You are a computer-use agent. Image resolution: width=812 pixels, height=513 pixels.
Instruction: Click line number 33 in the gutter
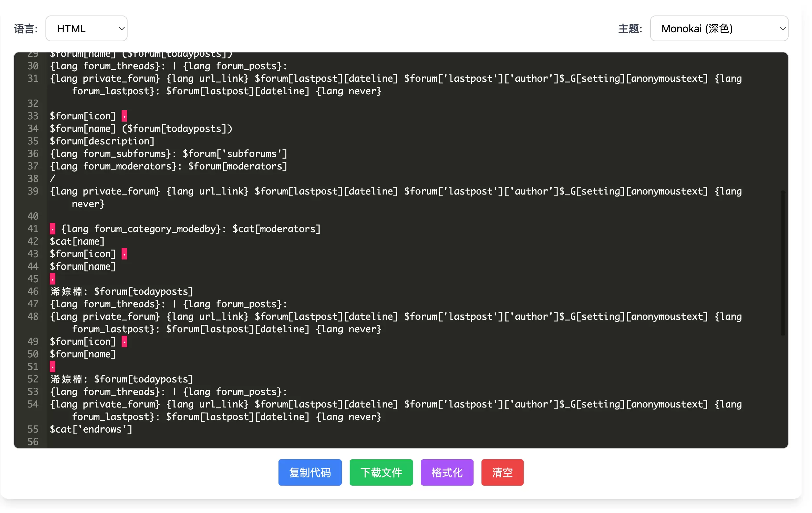click(33, 116)
